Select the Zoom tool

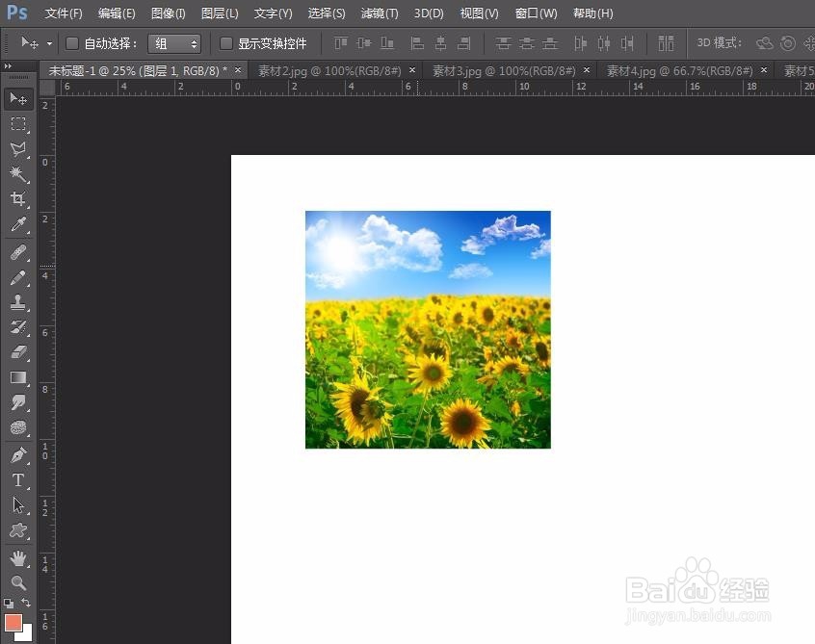pyautogui.click(x=18, y=582)
